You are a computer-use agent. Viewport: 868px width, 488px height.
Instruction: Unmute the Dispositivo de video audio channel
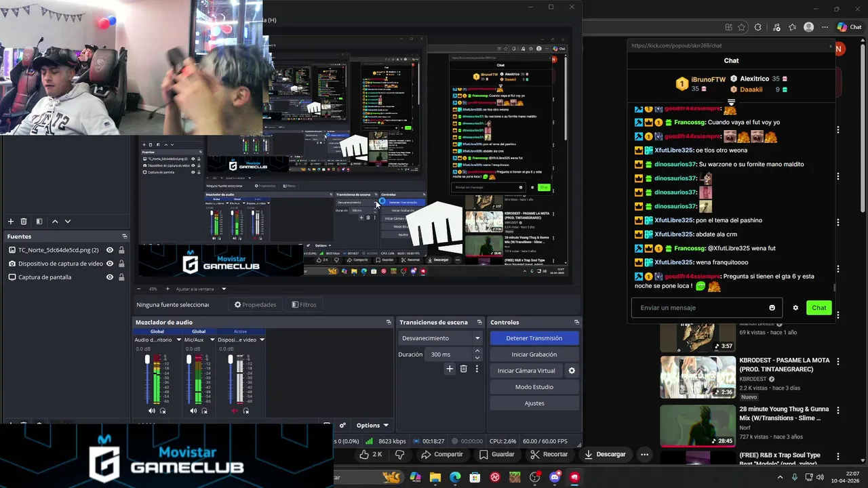[x=235, y=411]
